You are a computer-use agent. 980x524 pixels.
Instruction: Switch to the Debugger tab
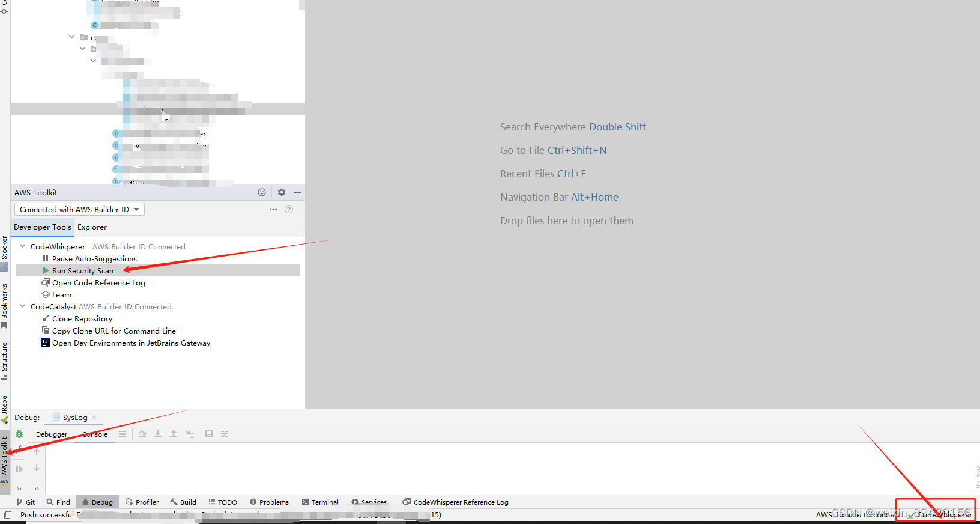(52, 434)
